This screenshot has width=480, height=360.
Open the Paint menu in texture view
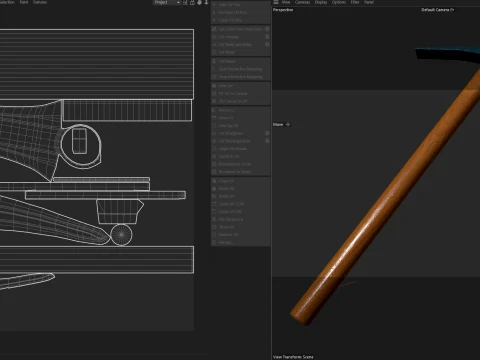click(x=24, y=2)
